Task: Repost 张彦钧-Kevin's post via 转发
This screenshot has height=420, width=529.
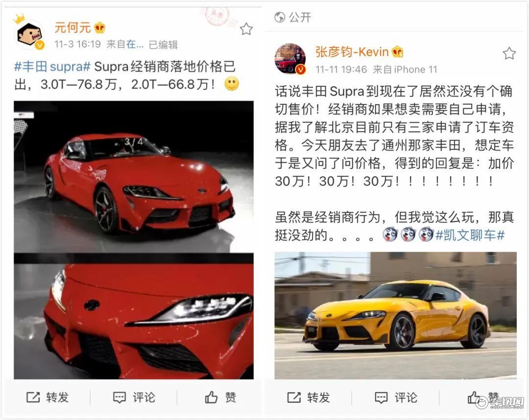Action: 309,397
